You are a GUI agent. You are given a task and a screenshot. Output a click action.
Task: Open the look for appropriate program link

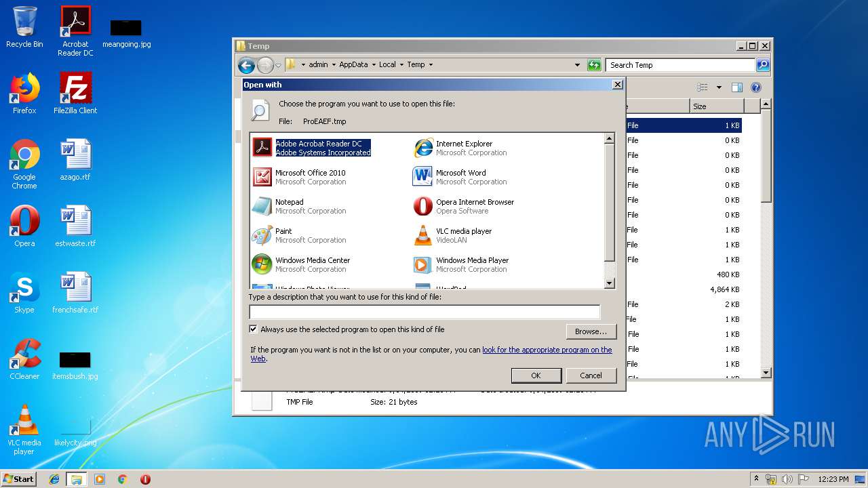click(x=547, y=350)
